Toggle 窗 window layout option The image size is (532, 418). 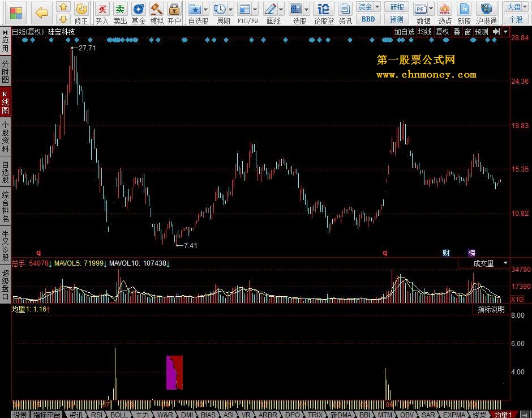pyautogui.click(x=467, y=32)
